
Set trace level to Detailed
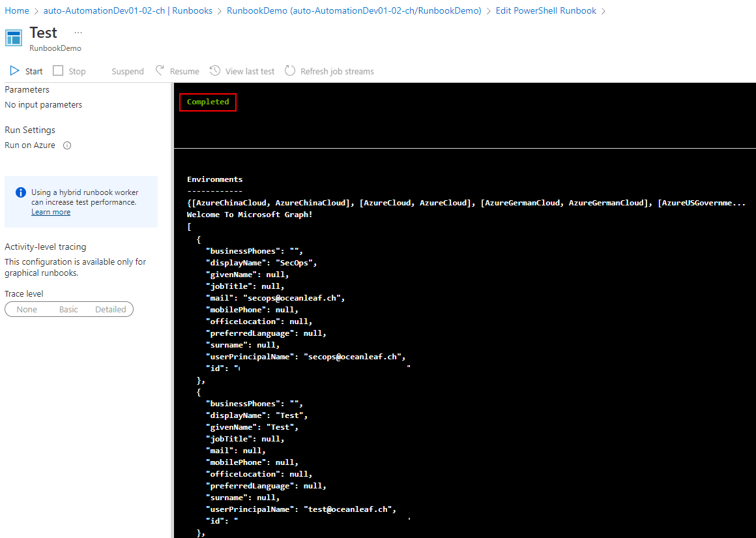pyautogui.click(x=110, y=309)
